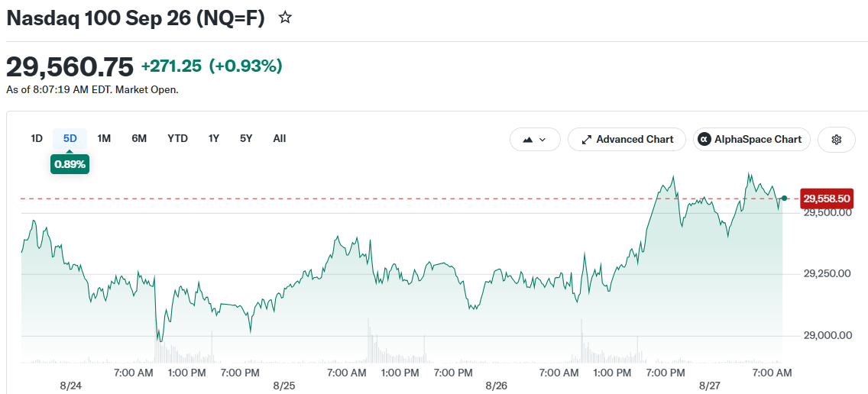Click the +271.25 change value
This screenshot has width=868, height=394.
tap(172, 66)
